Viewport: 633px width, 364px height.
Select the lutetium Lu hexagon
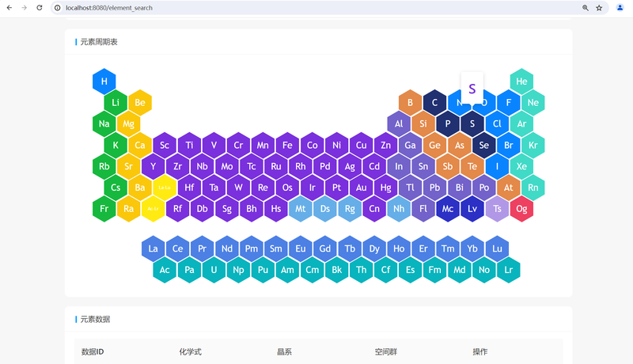pos(497,248)
